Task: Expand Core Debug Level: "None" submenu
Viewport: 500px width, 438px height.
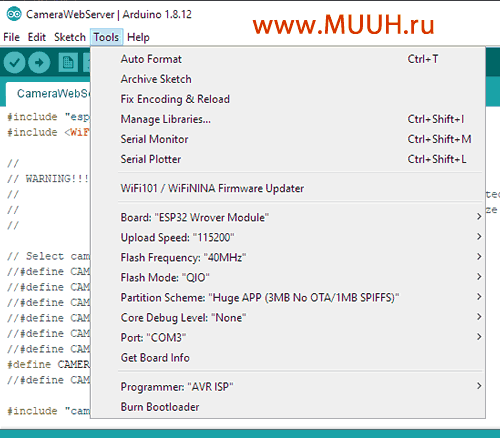Action: 288,317
